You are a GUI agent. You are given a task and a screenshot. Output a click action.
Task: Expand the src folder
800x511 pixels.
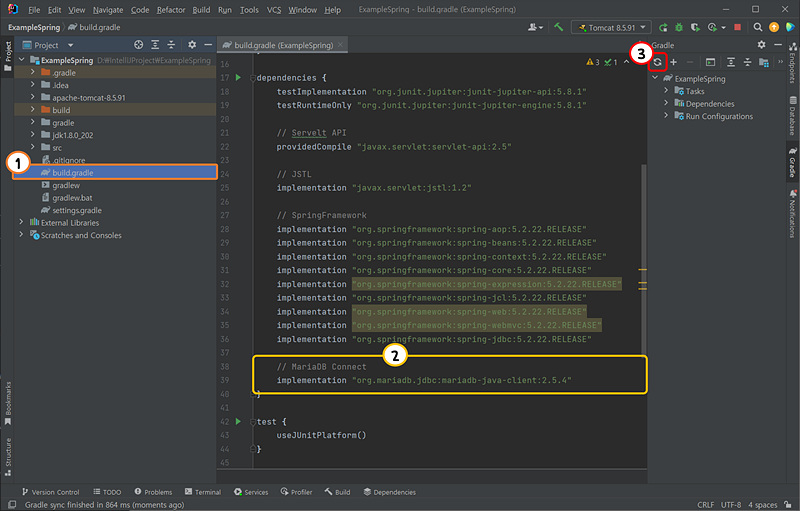click(33, 147)
